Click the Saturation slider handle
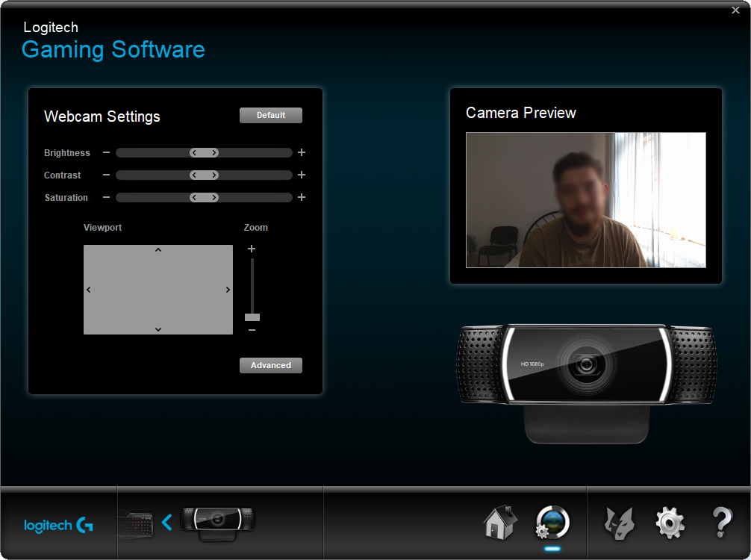The width and height of the screenshot is (751, 560). pos(204,198)
